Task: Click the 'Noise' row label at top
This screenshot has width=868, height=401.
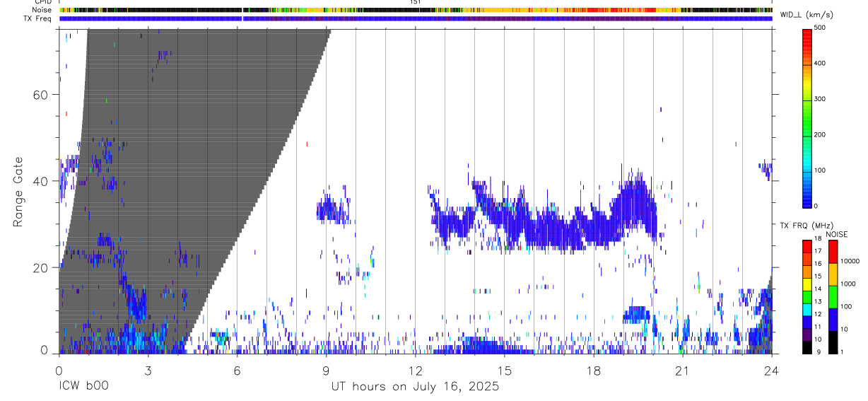Action: coord(42,10)
